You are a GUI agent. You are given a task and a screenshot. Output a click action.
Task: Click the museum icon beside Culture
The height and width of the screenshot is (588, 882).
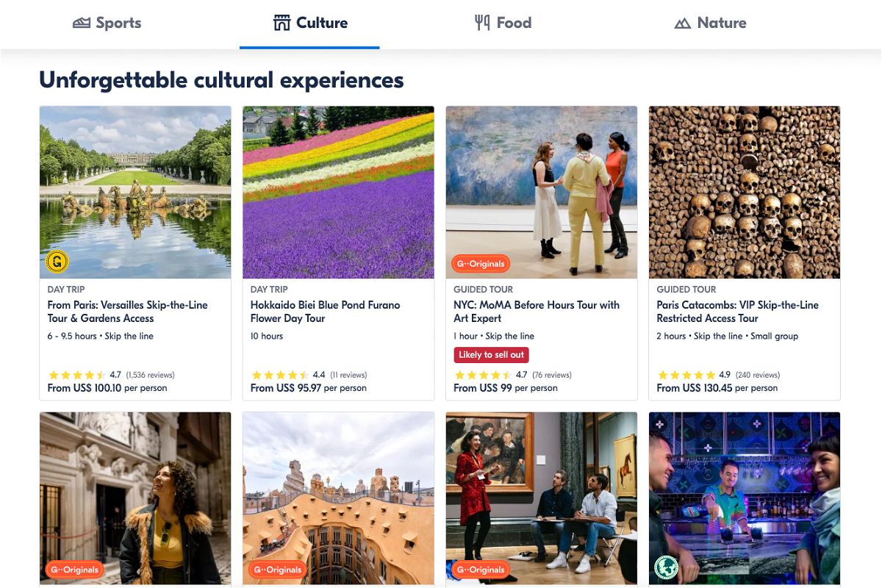(282, 24)
